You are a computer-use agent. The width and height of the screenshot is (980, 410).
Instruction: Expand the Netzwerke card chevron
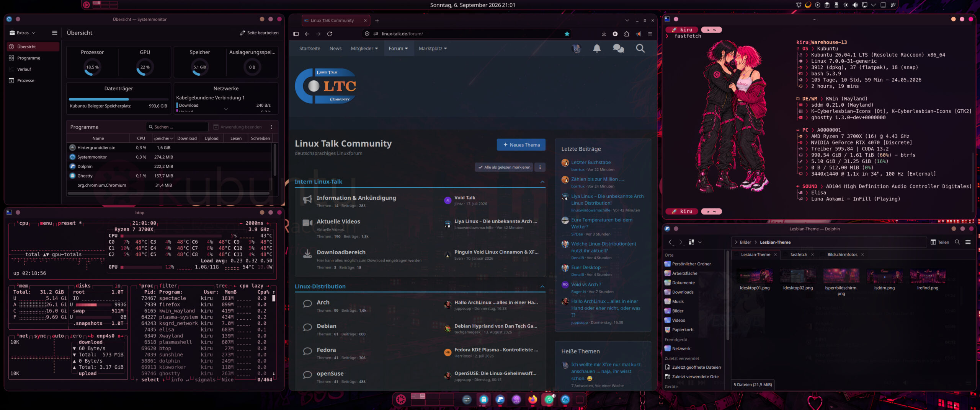226,109
